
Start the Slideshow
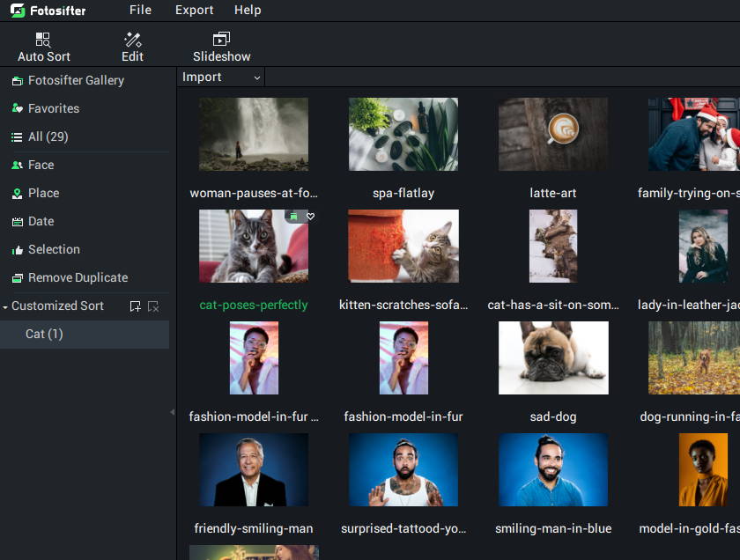click(221, 48)
